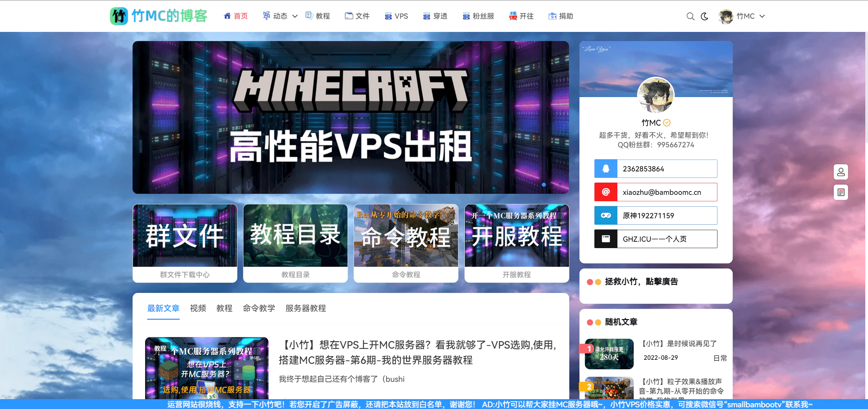The width and height of the screenshot is (868, 409).
Task: Click the 教程 tag on article thumbnail
Action: [160, 349]
